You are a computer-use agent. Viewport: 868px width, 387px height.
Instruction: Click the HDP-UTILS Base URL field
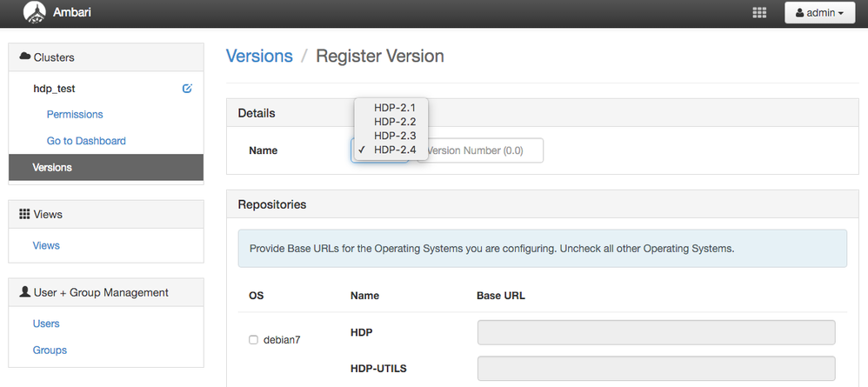[x=656, y=369]
